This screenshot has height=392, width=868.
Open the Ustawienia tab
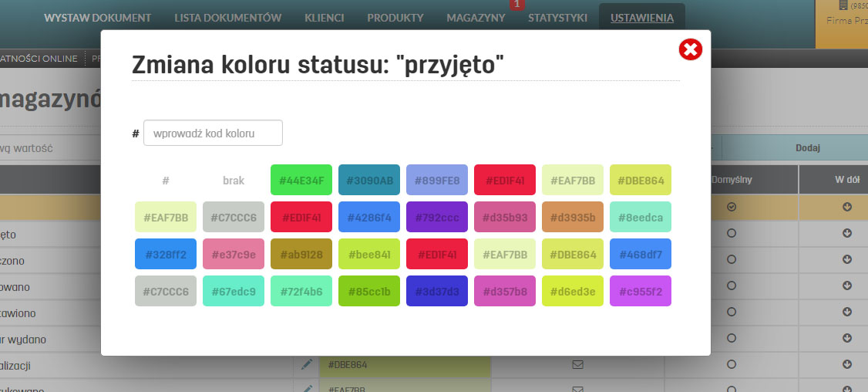[642, 18]
